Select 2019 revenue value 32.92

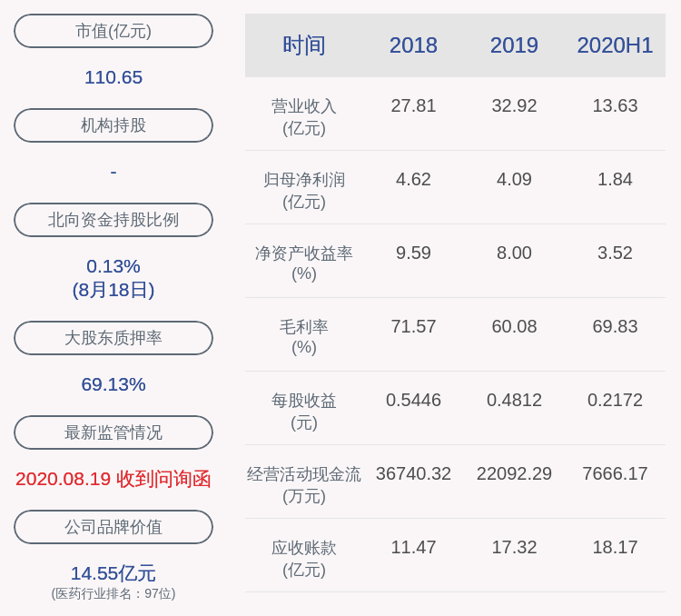[514, 105]
